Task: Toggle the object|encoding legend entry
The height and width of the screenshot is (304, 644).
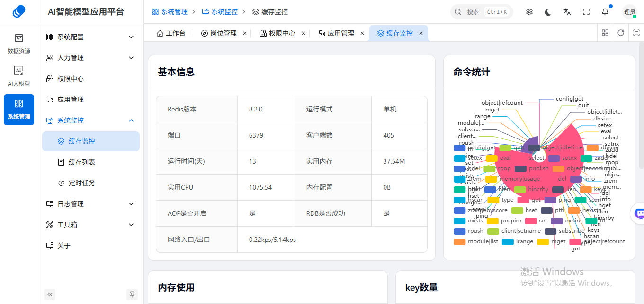Action: pyautogui.click(x=582, y=168)
